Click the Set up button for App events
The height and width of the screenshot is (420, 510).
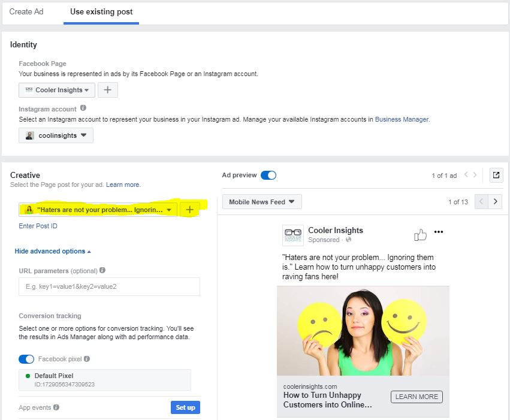coord(185,407)
